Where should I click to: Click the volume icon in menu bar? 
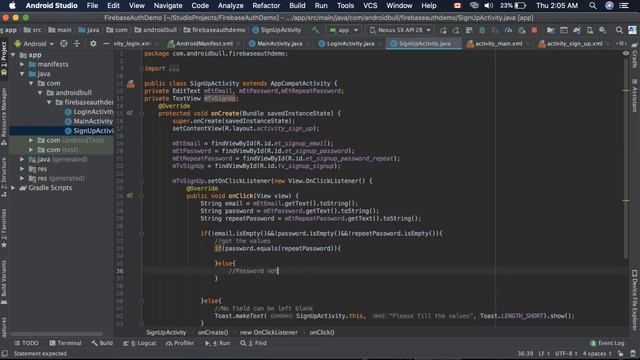pyautogui.click(x=488, y=6)
